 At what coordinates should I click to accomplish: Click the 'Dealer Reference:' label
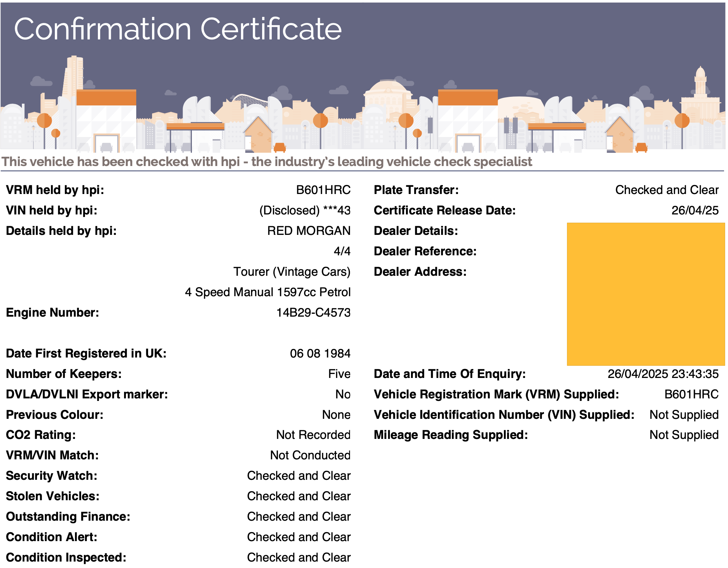coord(425,251)
